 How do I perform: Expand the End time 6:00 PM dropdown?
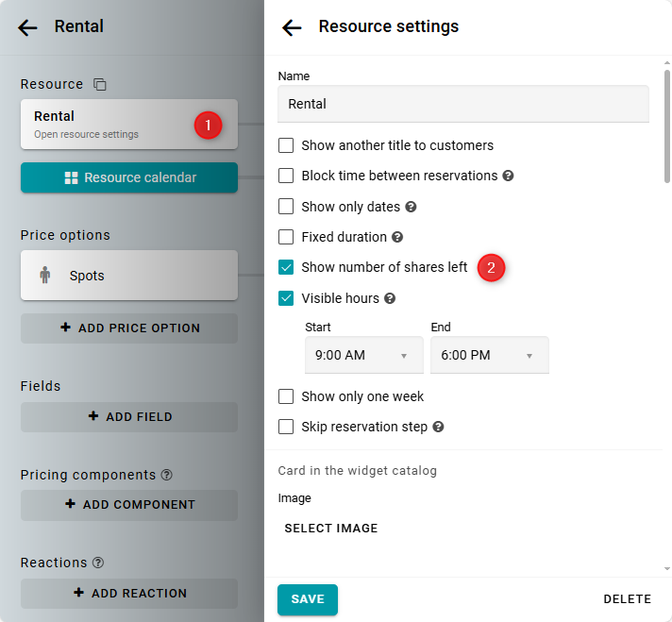point(489,356)
